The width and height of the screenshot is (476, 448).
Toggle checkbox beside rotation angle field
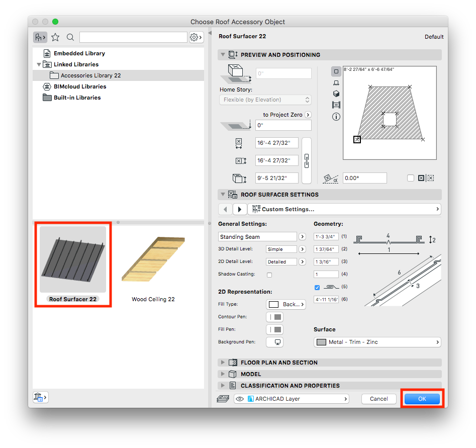tap(411, 178)
